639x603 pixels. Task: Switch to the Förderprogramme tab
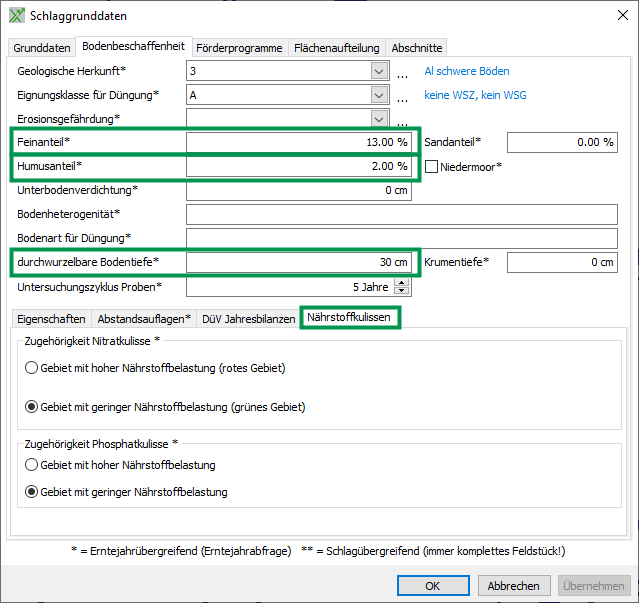click(239, 47)
